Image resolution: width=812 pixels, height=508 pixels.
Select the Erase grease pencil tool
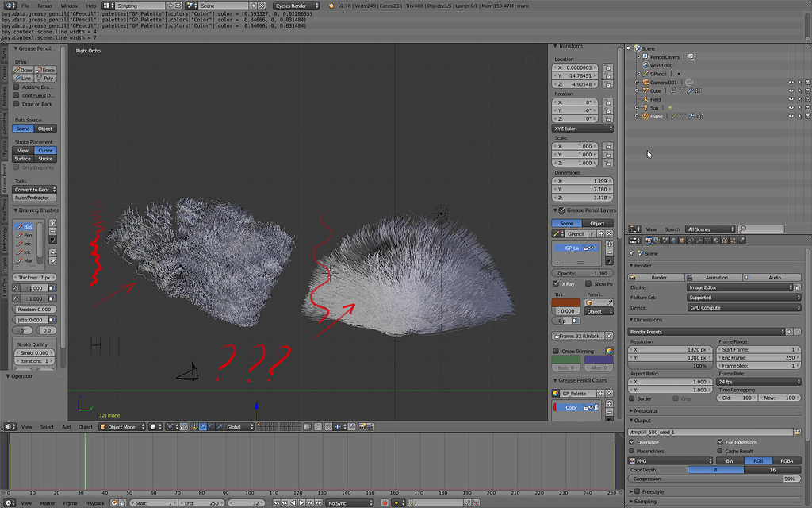pos(45,70)
